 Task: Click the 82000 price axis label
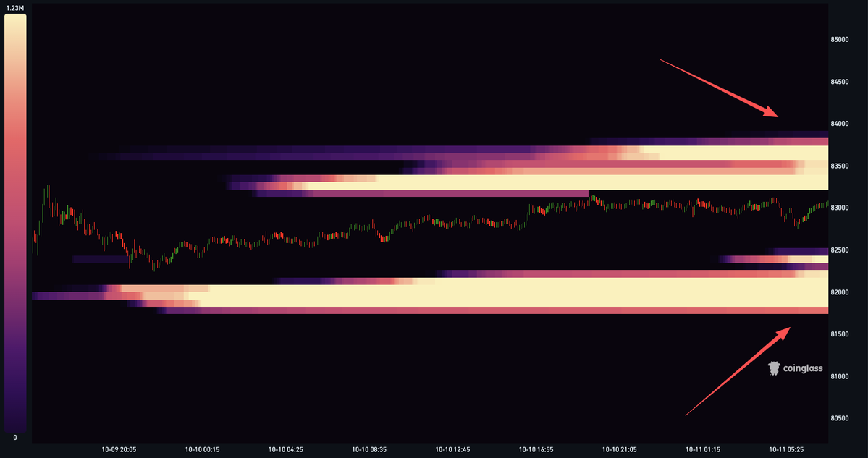839,292
